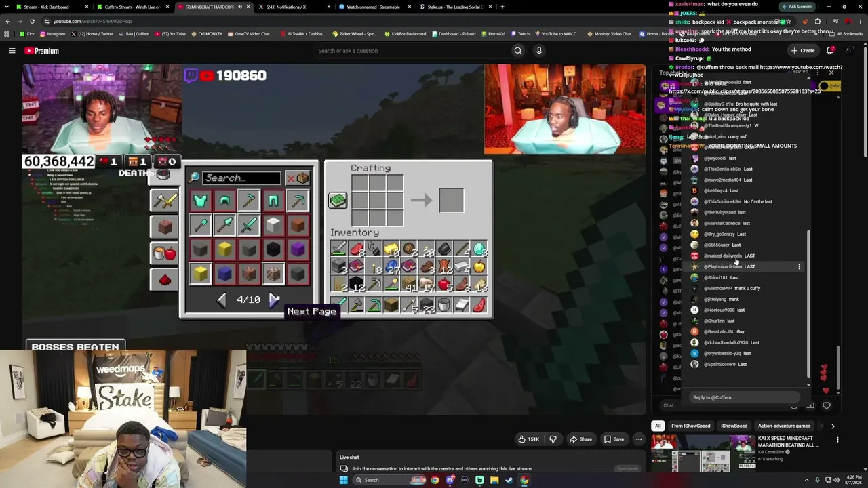This screenshot has height=488, width=868.
Task: Select the Action-adventure games chip
Action: [784, 426]
